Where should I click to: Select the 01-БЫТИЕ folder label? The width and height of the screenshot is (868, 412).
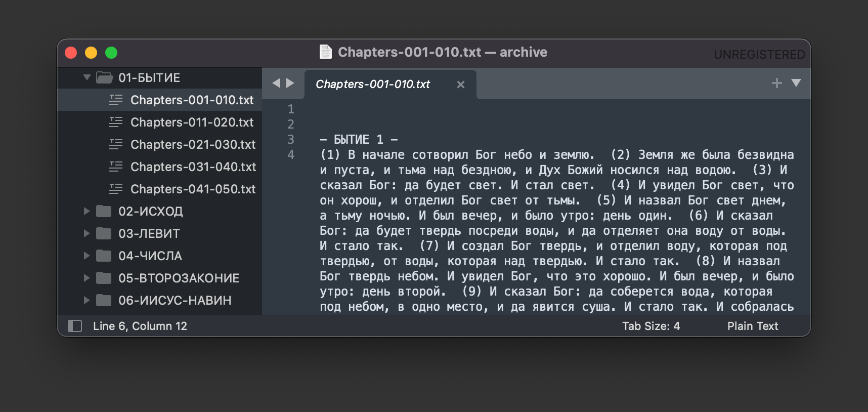click(x=149, y=77)
